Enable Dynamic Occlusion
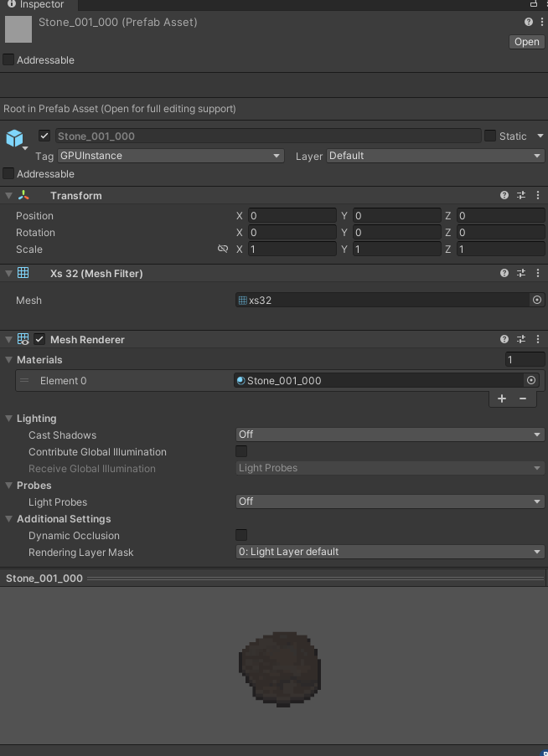This screenshot has height=756, width=548. (241, 535)
